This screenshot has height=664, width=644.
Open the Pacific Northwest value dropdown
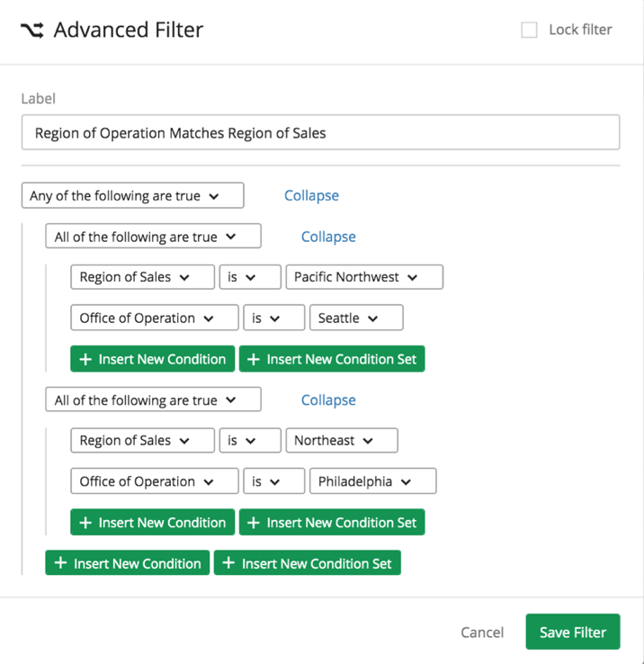364,277
